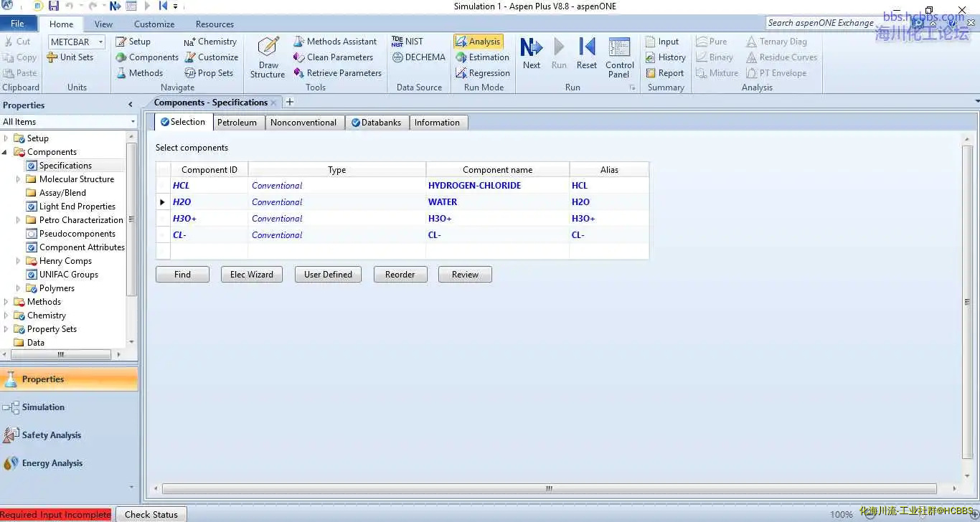Viewport: 980px width, 522px height.
Task: Open Draw Structure tool
Action: coord(268,57)
